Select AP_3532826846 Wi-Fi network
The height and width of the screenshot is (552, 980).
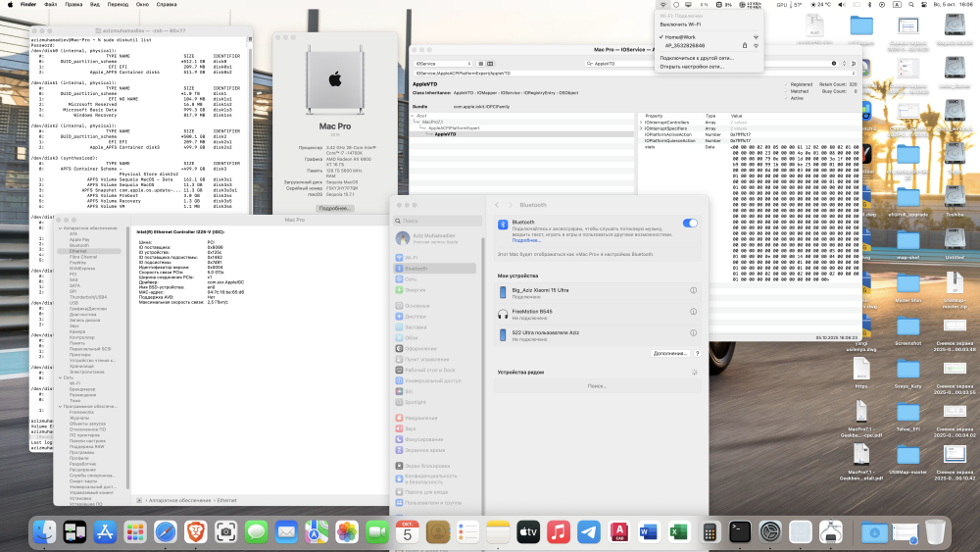pyautogui.click(x=710, y=46)
